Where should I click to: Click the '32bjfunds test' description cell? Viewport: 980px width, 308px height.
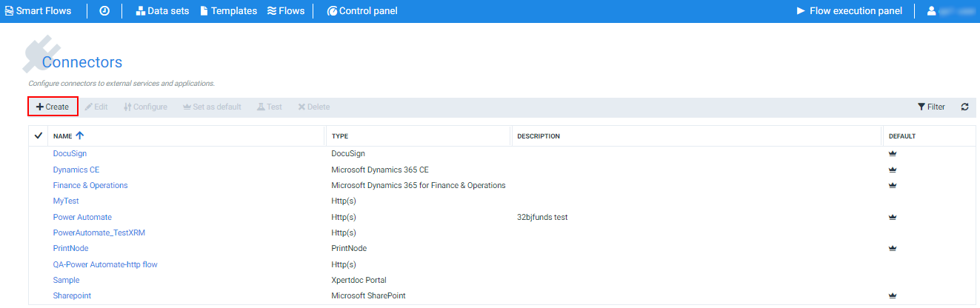coord(542,217)
